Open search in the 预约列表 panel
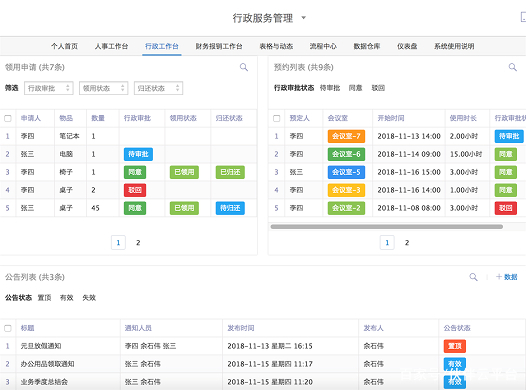 513,67
